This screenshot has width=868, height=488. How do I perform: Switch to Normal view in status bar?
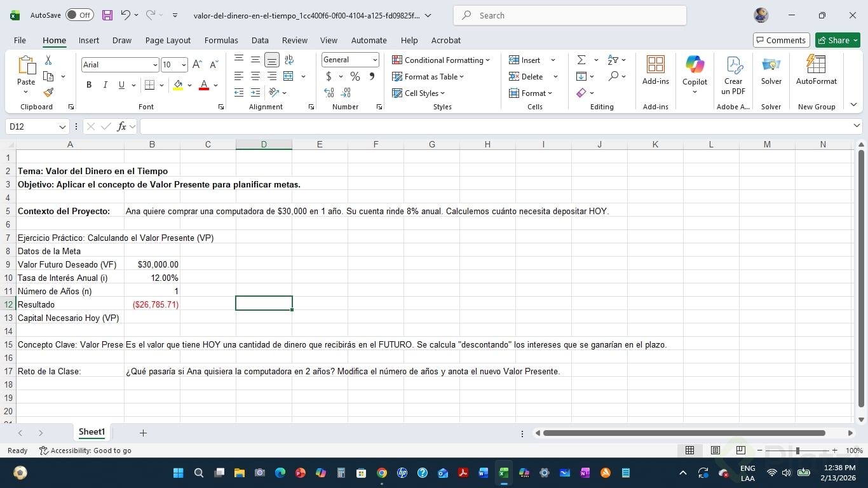(x=689, y=451)
